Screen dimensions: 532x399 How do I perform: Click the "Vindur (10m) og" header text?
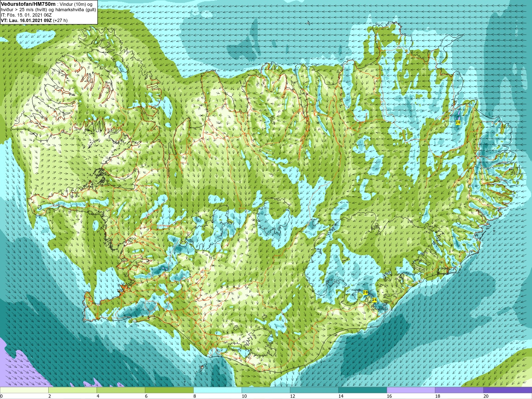click(x=76, y=4)
